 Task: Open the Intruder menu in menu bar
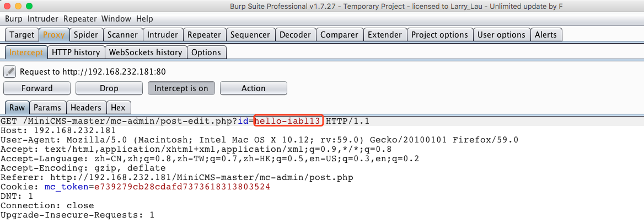pyautogui.click(x=43, y=19)
